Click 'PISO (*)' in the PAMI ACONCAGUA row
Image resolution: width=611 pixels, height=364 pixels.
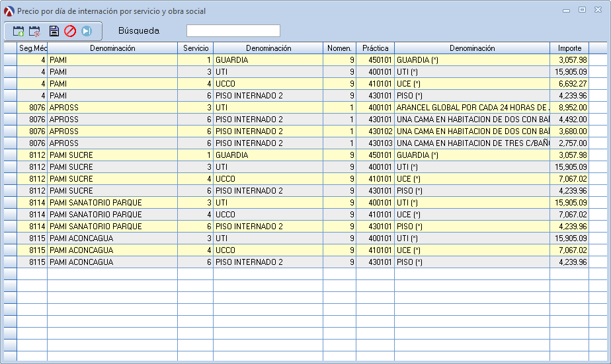point(472,262)
